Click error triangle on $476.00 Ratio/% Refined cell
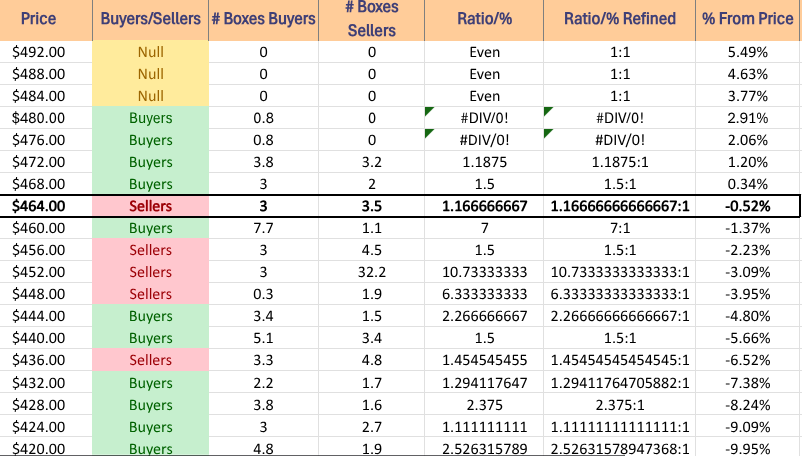This screenshot has width=802, height=456. tap(548, 133)
